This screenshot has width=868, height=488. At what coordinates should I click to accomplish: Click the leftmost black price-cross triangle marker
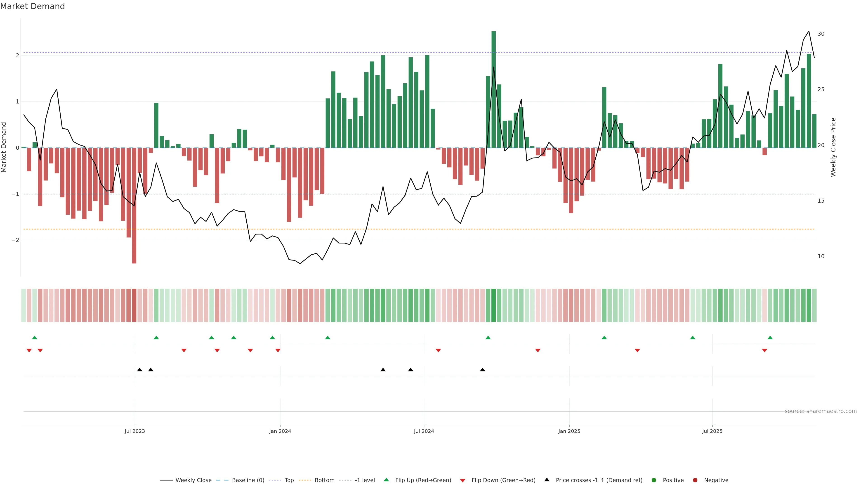pos(139,370)
